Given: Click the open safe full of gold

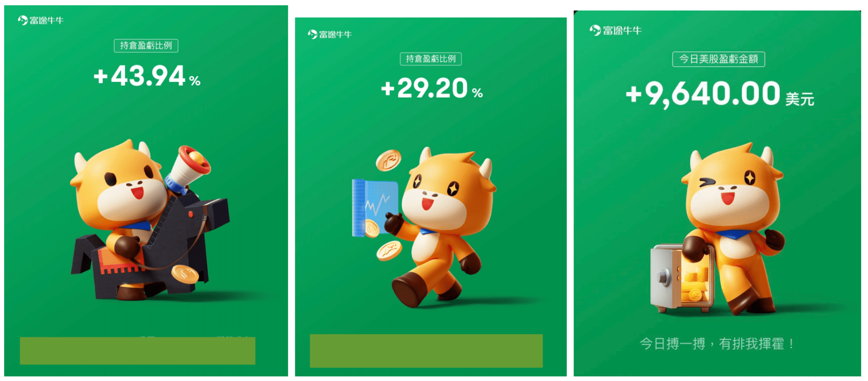Looking at the screenshot, I should click(681, 278).
